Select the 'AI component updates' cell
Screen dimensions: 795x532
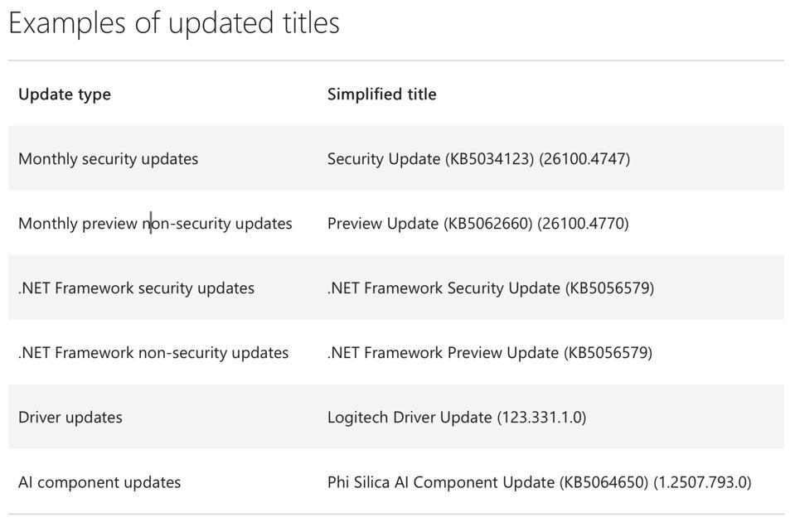99,482
